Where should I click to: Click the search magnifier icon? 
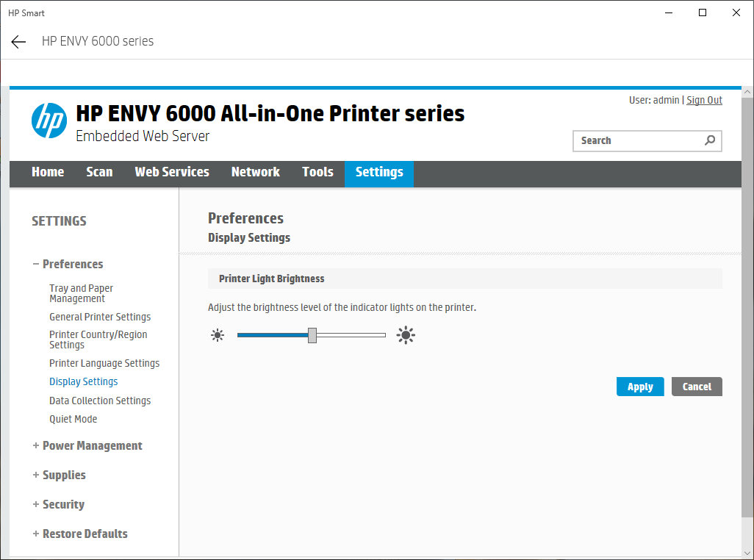coord(710,140)
